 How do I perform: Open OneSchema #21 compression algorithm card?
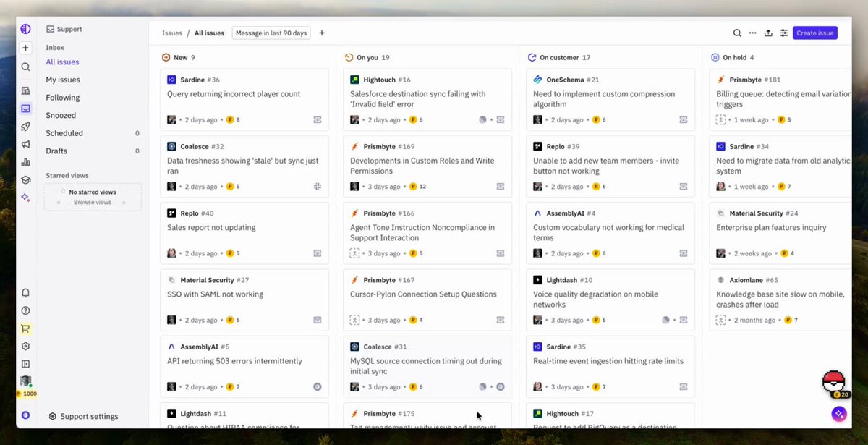pyautogui.click(x=610, y=99)
